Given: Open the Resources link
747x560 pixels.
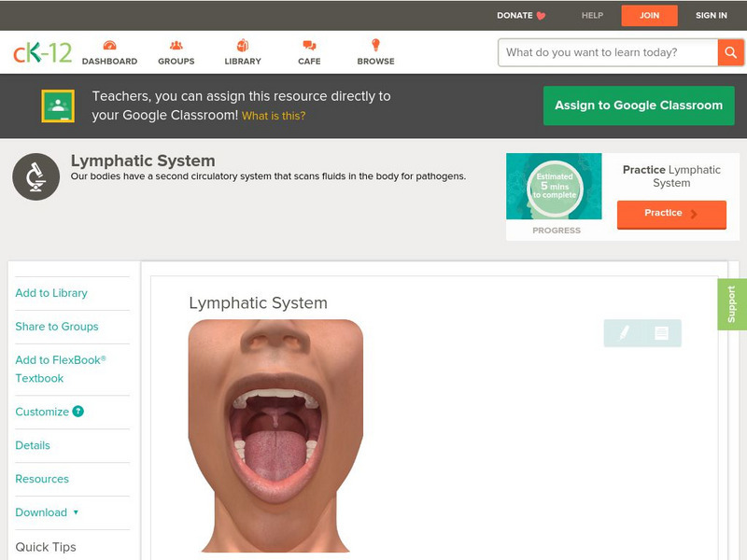Looking at the screenshot, I should tap(42, 479).
